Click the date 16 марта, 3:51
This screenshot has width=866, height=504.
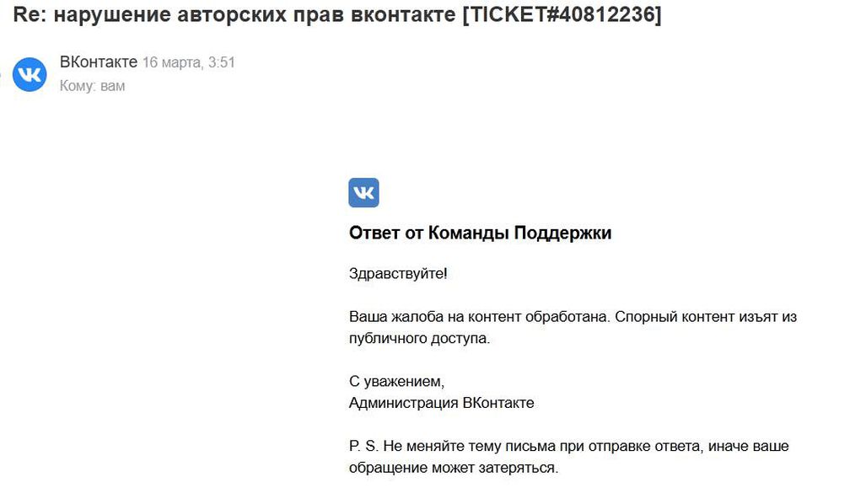(189, 62)
